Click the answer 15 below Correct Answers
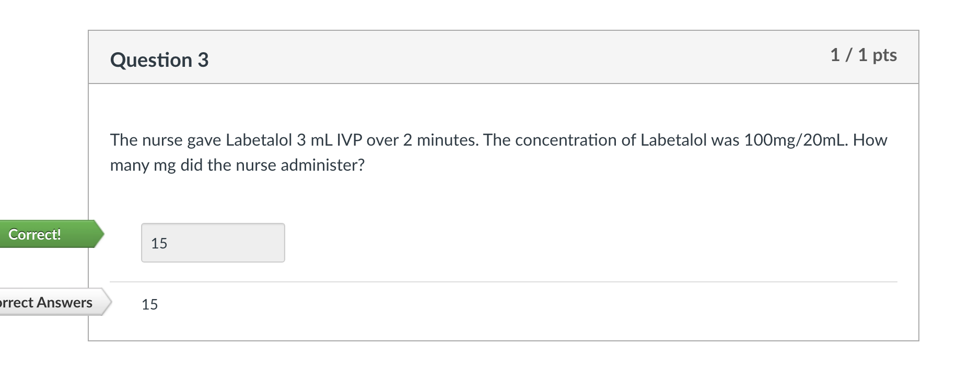Screen dimensions: 980x380 [149, 304]
